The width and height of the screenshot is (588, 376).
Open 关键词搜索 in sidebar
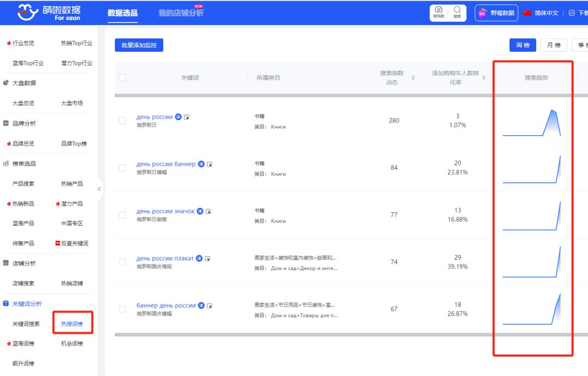26,324
